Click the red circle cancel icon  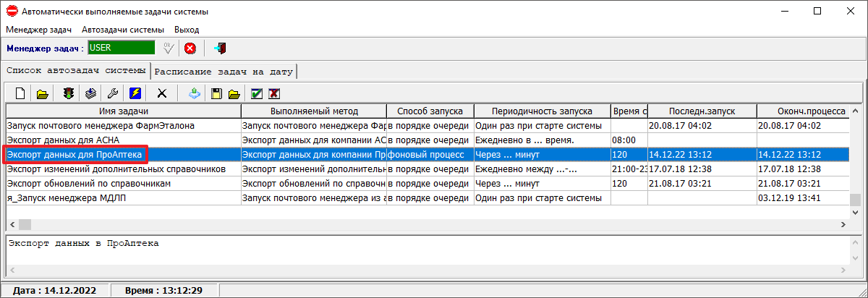190,48
